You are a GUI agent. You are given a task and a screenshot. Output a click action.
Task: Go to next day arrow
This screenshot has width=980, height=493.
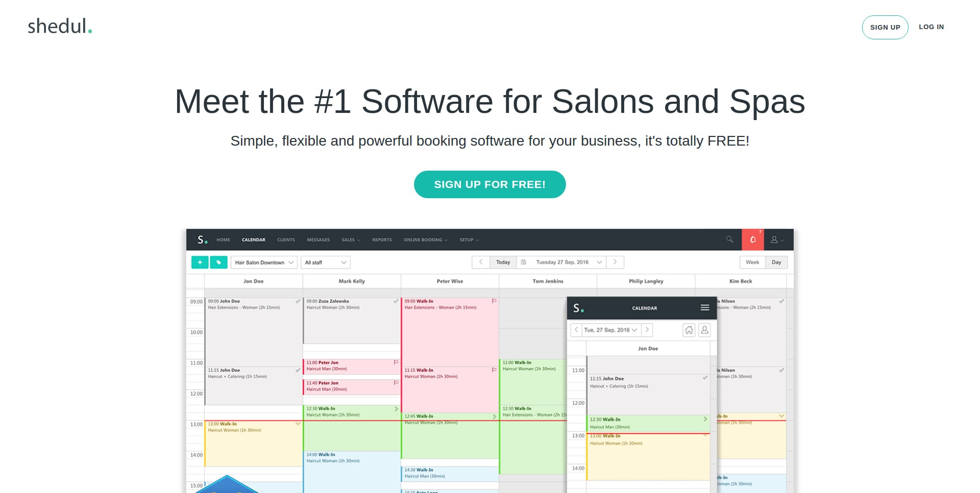click(x=615, y=262)
